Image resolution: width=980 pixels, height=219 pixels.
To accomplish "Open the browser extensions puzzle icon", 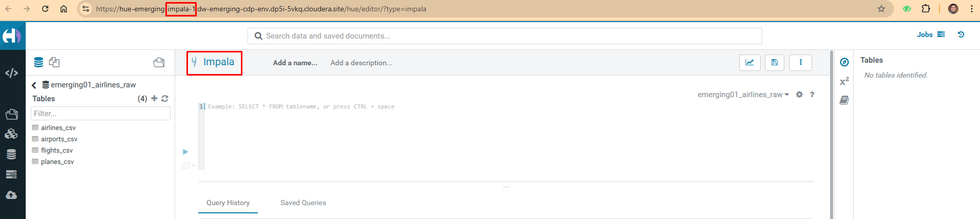I will click(926, 9).
